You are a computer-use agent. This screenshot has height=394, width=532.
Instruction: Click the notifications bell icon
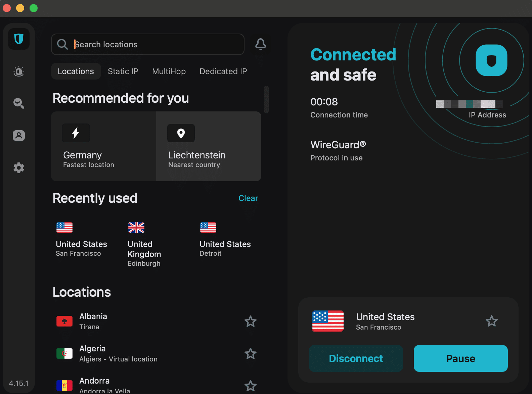click(261, 44)
